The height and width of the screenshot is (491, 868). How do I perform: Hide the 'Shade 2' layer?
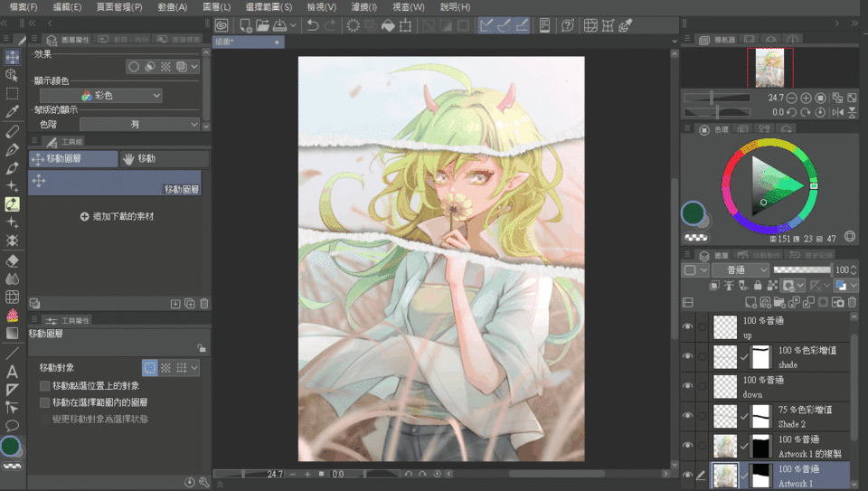[x=687, y=416]
